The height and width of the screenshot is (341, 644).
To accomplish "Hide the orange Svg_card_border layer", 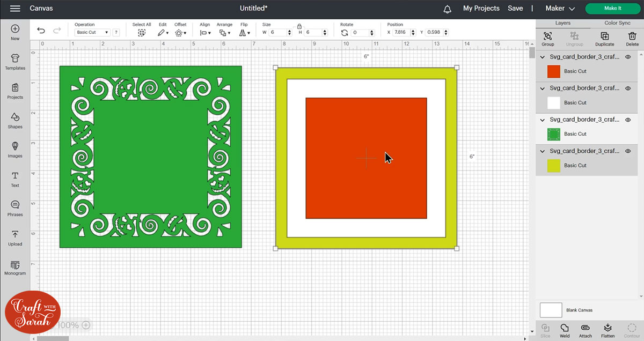I will click(x=628, y=57).
